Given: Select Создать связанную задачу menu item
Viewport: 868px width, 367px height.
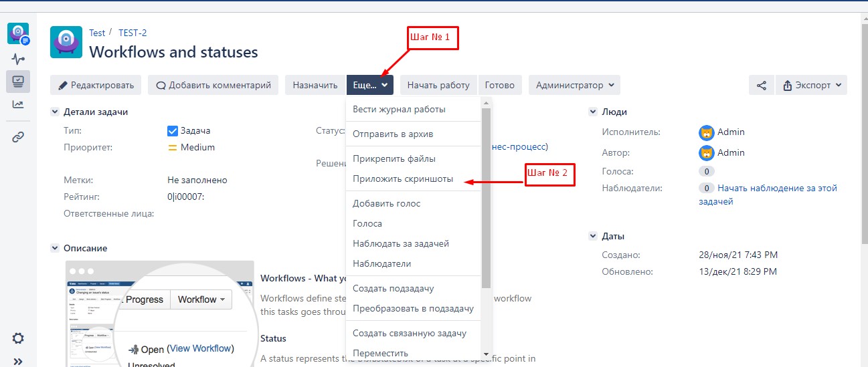Looking at the screenshot, I should point(414,334).
